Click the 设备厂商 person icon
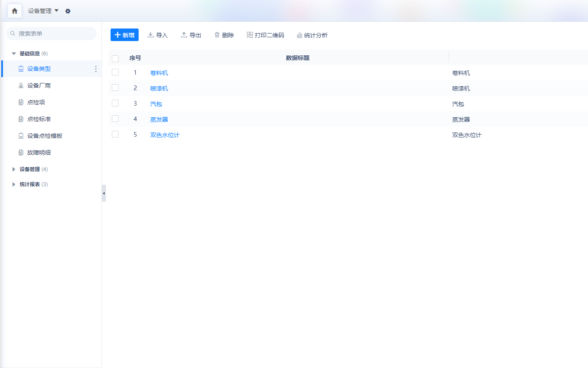Screen dimensions: 588x368 [x=21, y=86]
